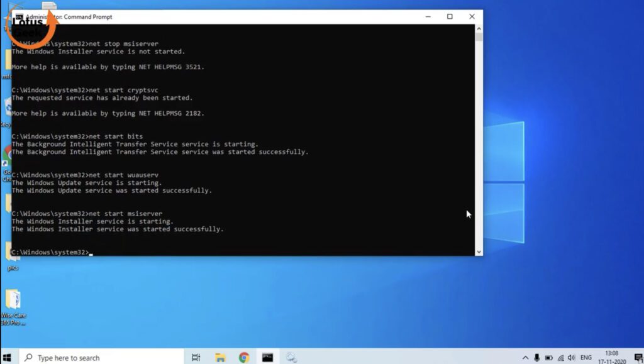
Task: Click the line "net start msiserver"
Action: click(x=87, y=213)
